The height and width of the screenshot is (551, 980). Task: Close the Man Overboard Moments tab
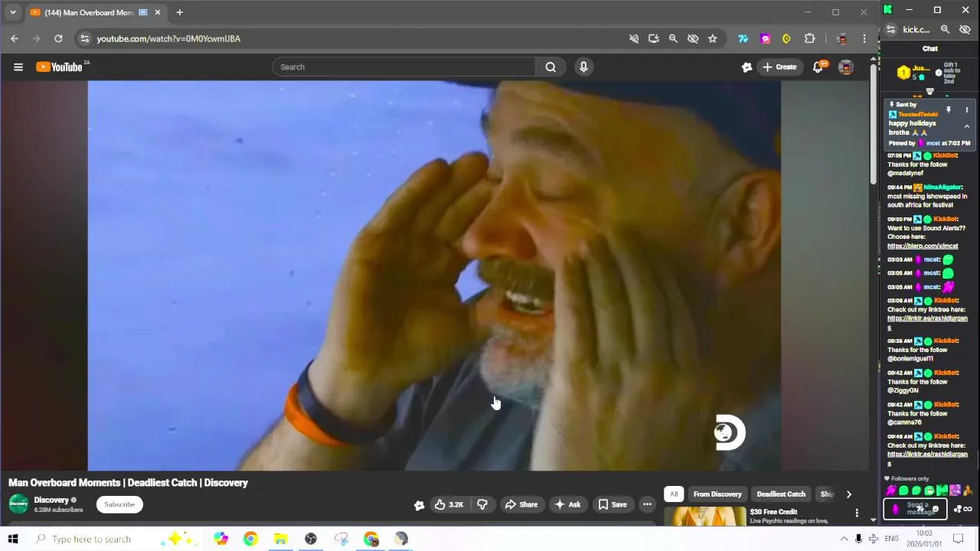point(158,12)
